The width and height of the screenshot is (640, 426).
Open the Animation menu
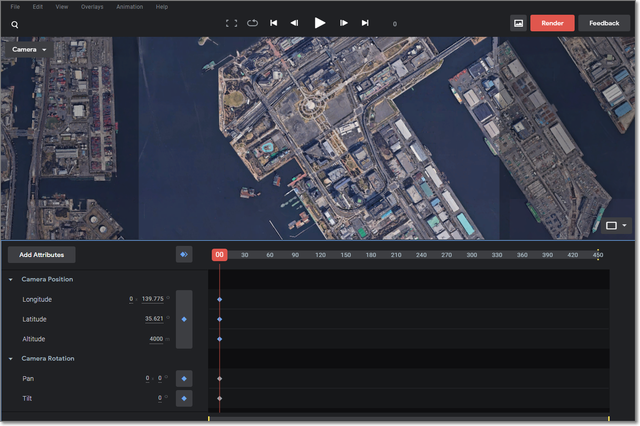click(129, 7)
